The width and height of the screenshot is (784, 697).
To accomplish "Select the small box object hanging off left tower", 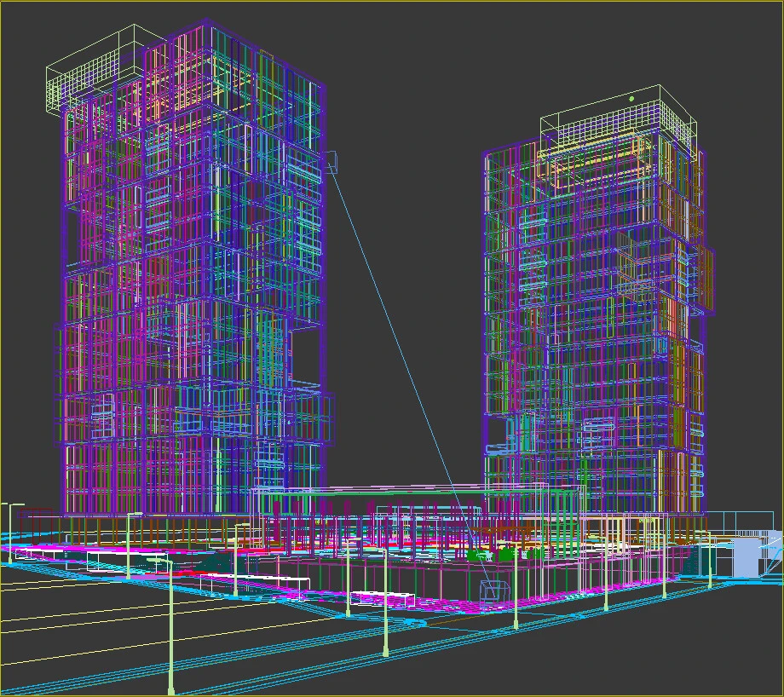I will pyautogui.click(x=331, y=162).
